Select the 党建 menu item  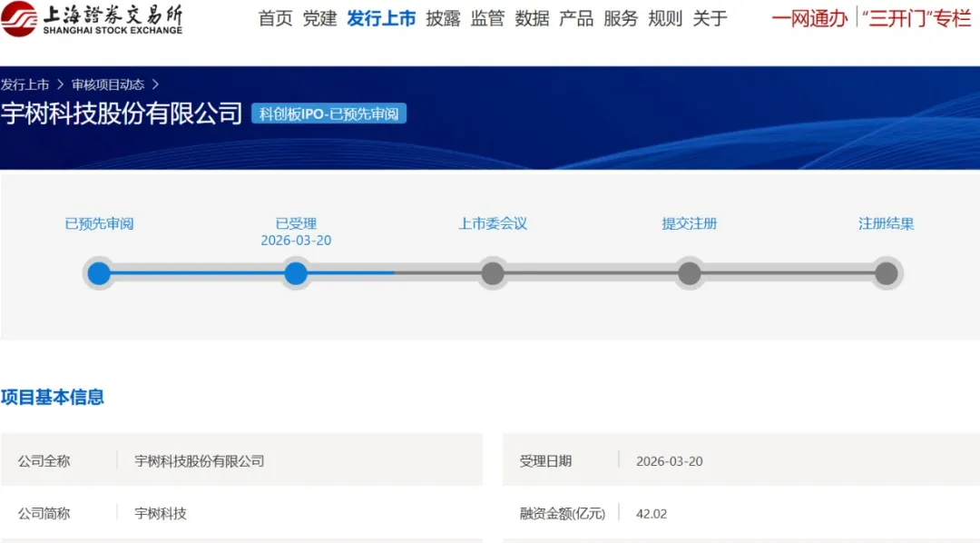(x=319, y=18)
